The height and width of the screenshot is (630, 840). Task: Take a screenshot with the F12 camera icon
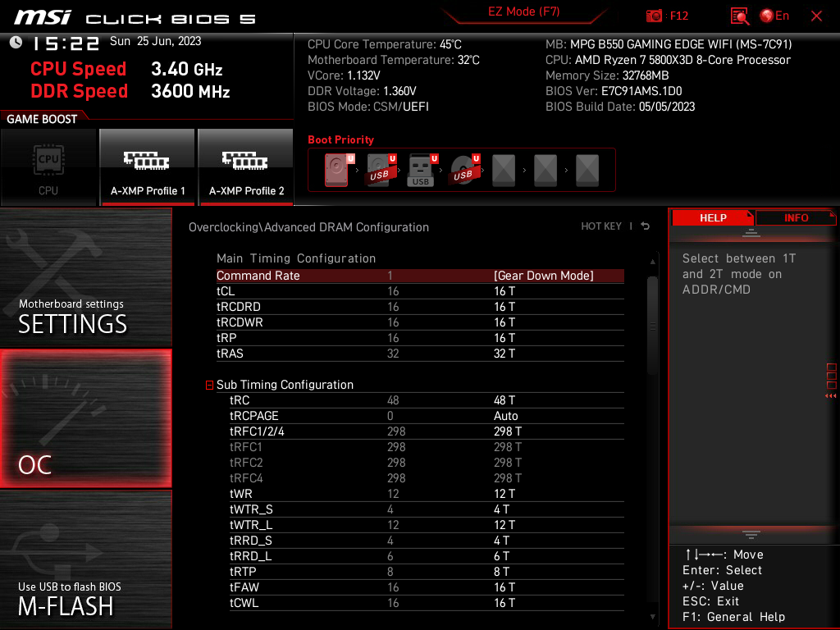click(654, 16)
